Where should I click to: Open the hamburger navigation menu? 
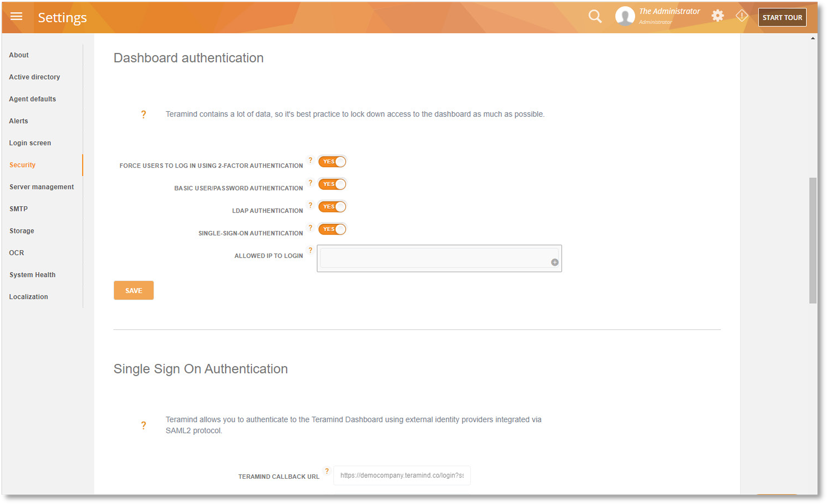point(16,17)
